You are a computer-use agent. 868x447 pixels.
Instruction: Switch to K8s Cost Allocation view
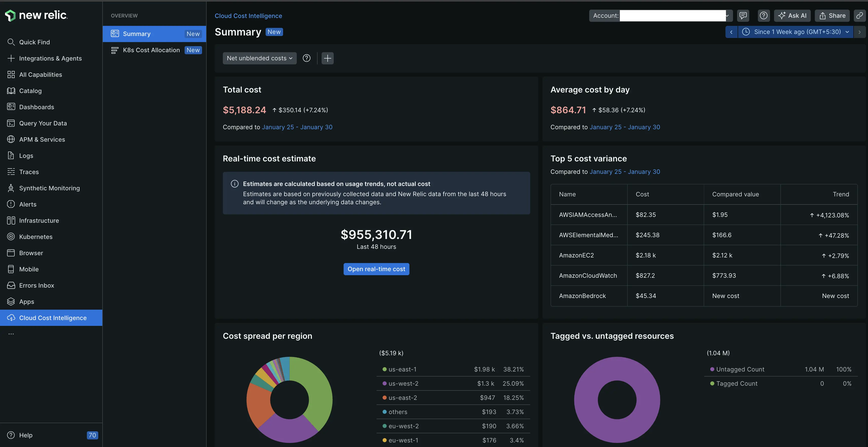tap(151, 50)
